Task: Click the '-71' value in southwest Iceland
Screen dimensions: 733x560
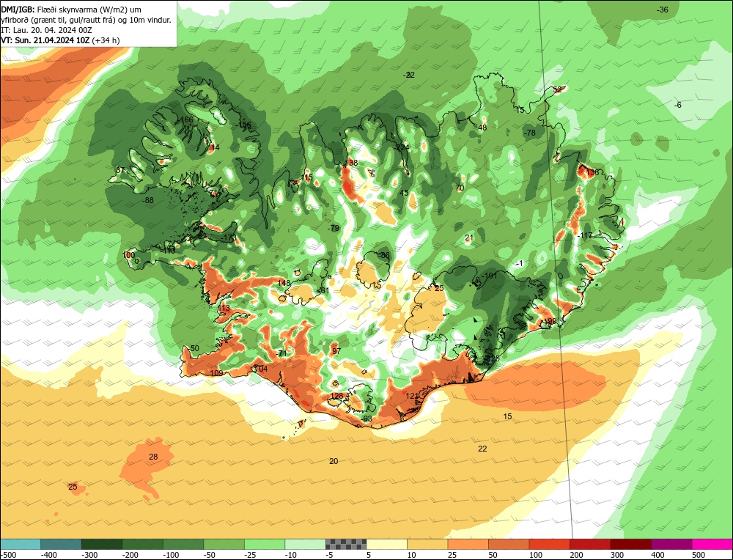Action: (281, 353)
